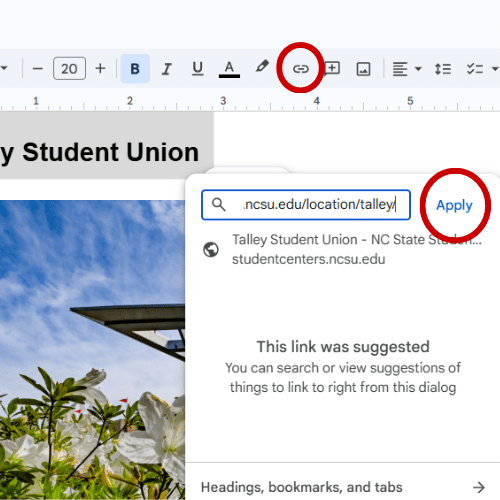Click studentcenters.ncsu.edu domain text
Image resolution: width=500 pixels, height=500 pixels.
coord(308,259)
